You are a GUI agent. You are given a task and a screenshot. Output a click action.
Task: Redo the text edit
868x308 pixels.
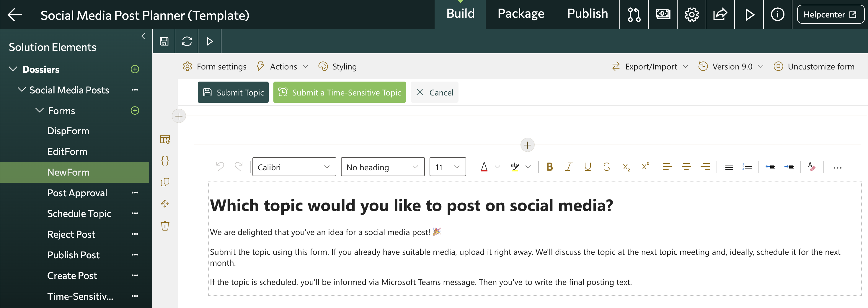click(x=239, y=167)
